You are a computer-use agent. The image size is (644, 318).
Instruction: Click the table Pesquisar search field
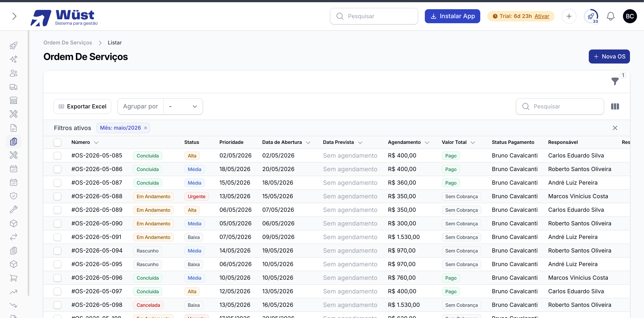(x=560, y=106)
